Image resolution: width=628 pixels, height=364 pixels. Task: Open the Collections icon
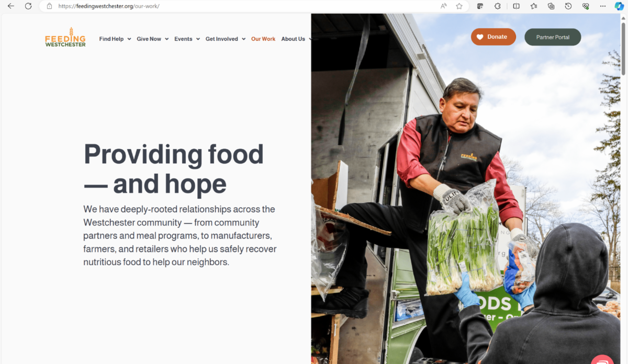pos(551,6)
